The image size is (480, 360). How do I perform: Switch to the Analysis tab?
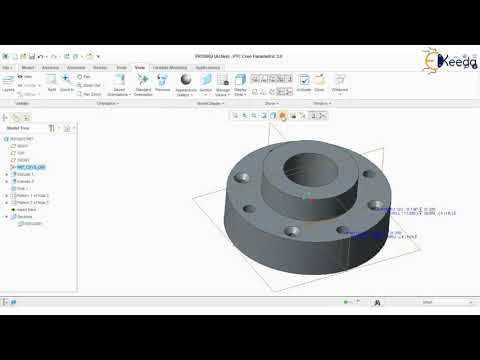pos(50,68)
